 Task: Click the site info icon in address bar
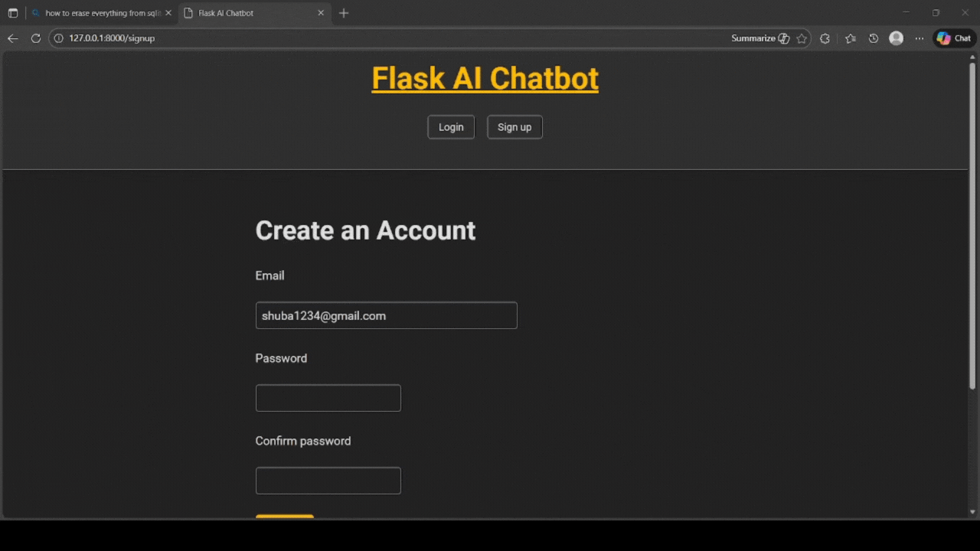58,37
